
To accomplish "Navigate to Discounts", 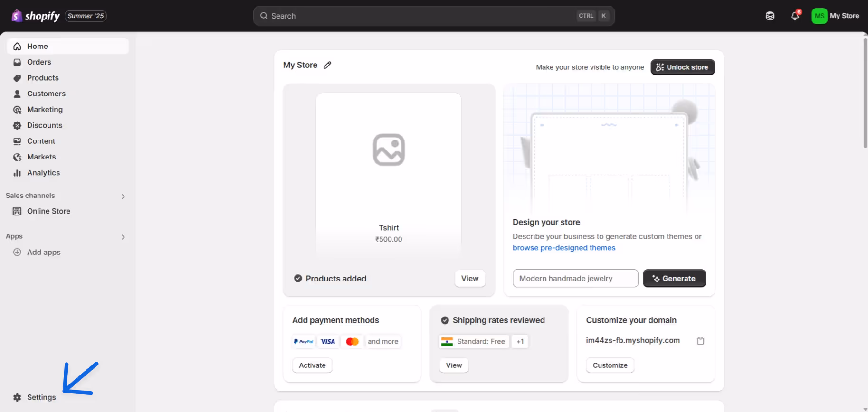I will pos(68,125).
